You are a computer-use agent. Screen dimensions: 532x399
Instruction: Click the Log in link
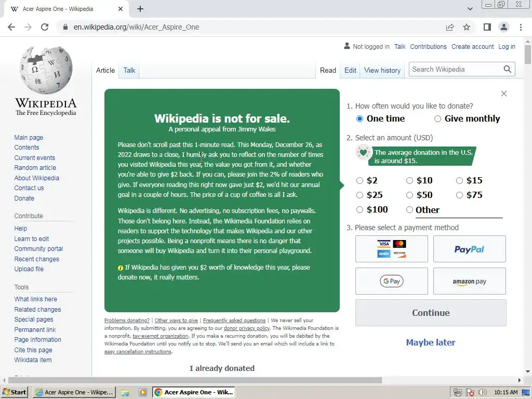coord(507,46)
